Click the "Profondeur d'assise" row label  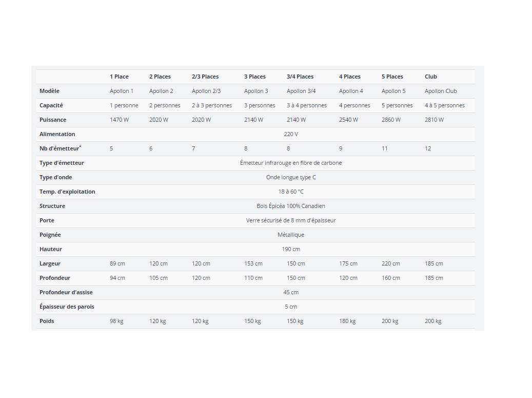[x=66, y=292]
